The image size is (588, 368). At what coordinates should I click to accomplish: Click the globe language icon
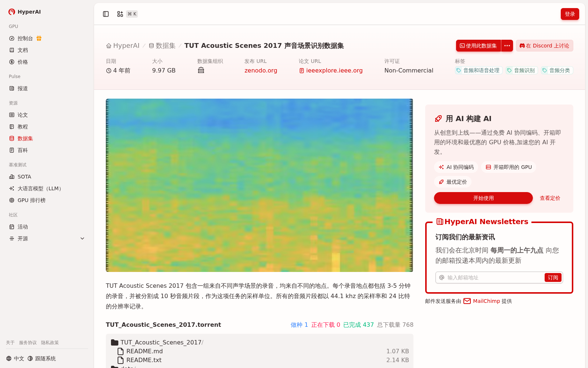coord(9,358)
